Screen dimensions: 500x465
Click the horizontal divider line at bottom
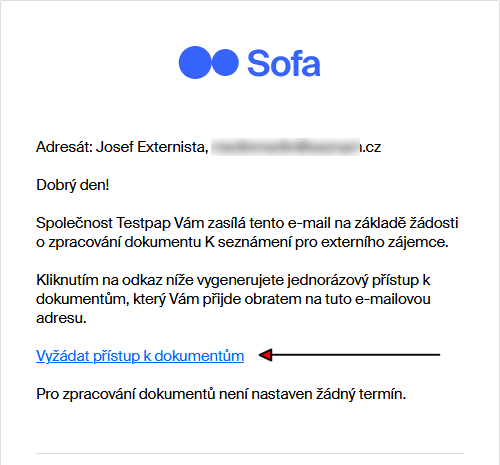(x=250, y=453)
